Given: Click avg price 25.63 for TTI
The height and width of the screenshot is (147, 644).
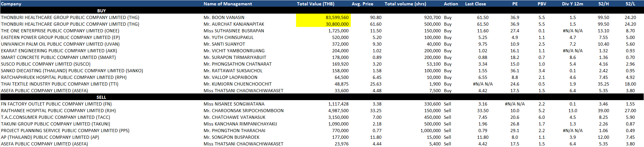Looking at the screenshot, I should (376, 84).
